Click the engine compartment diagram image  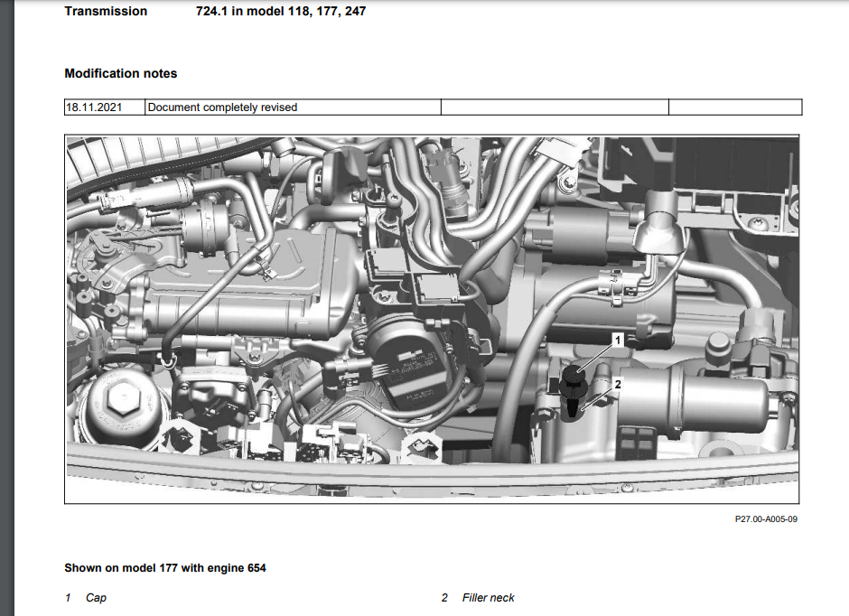(x=432, y=320)
